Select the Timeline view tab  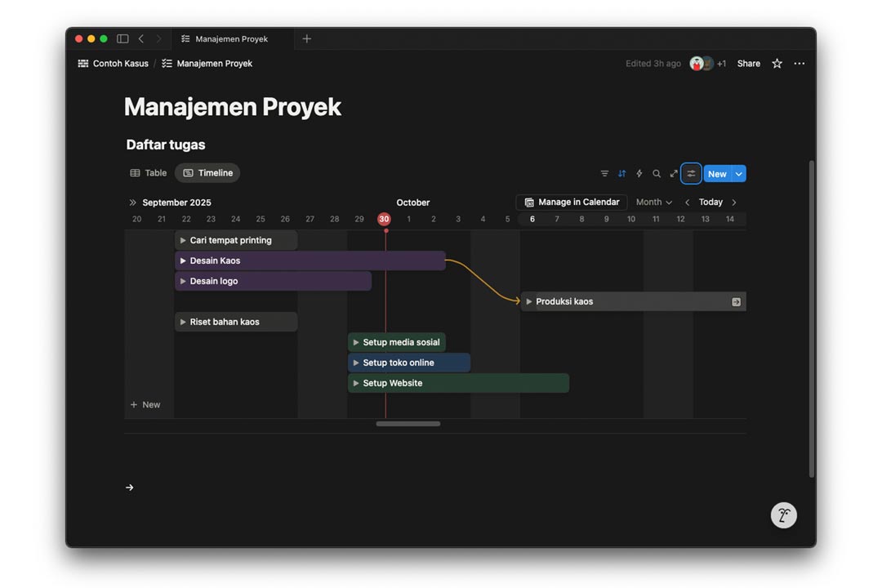pyautogui.click(x=207, y=173)
